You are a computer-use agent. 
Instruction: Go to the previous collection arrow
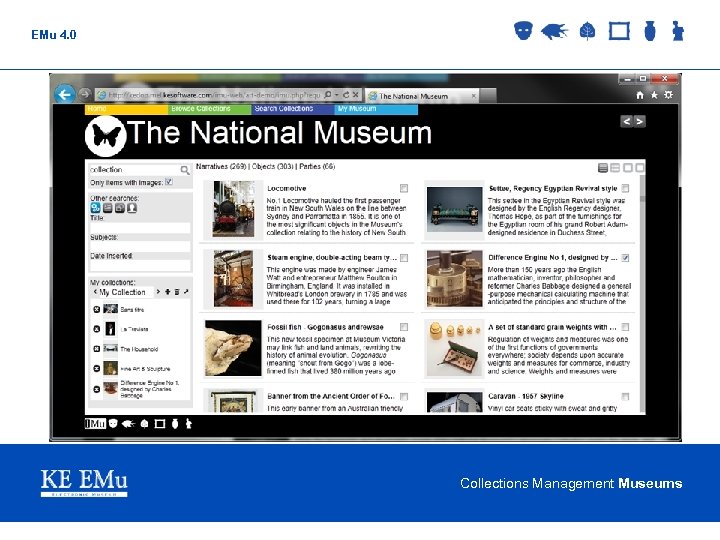tap(95, 292)
